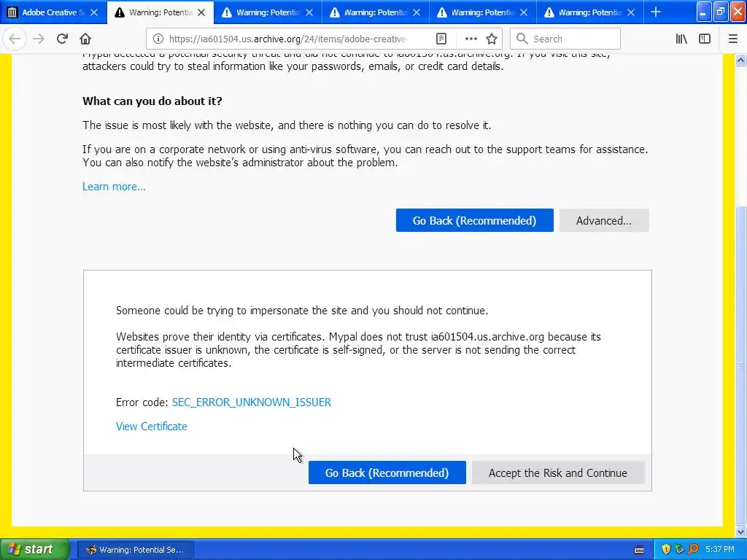Click the page scrollbar down arrow
The height and width of the screenshot is (560, 747).
point(740,532)
